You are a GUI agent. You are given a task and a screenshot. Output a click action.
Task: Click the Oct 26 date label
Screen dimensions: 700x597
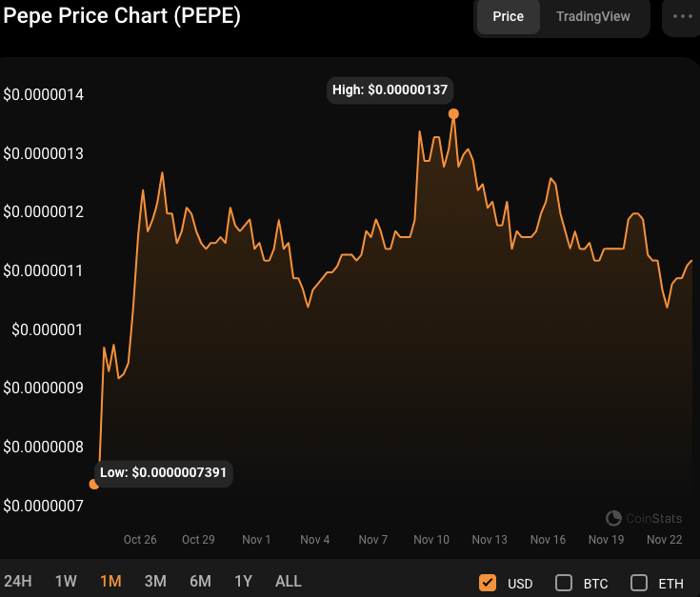[140, 540]
